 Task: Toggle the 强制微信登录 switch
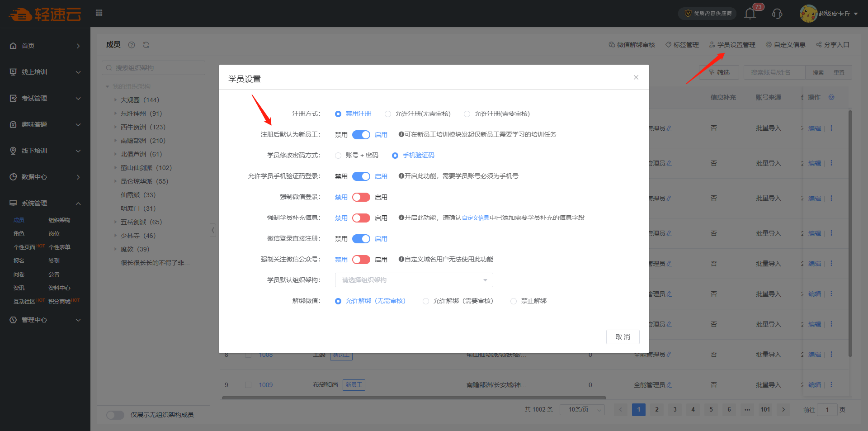tap(361, 197)
